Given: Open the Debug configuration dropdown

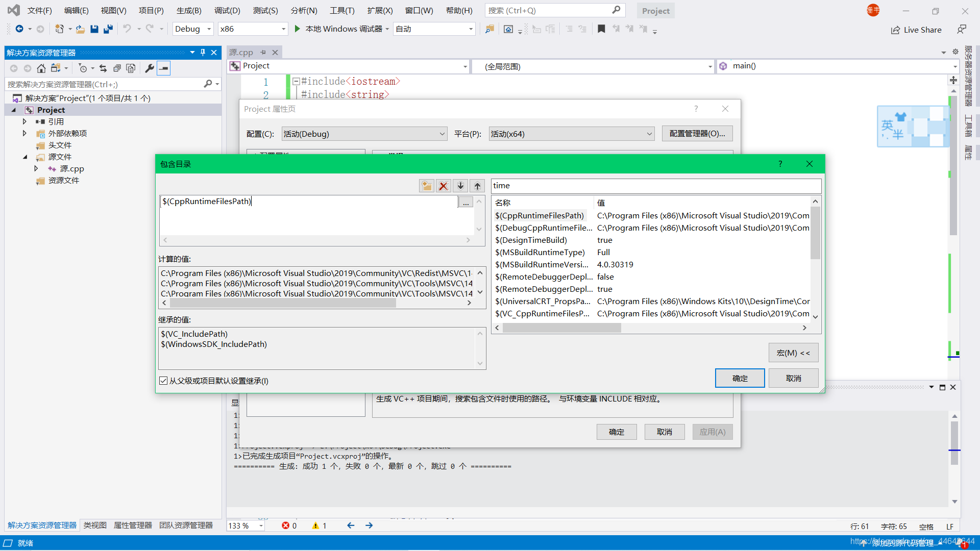Looking at the screenshot, I should point(193,29).
